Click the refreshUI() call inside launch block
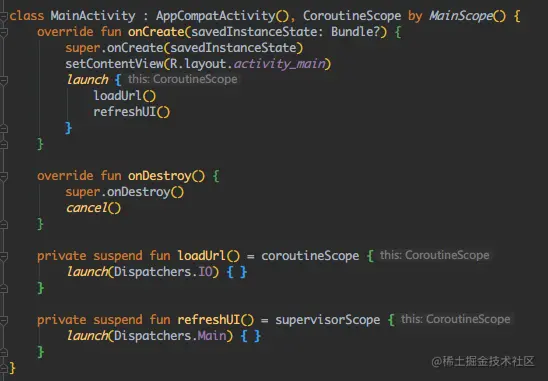The width and height of the screenshot is (548, 381). tap(132, 112)
